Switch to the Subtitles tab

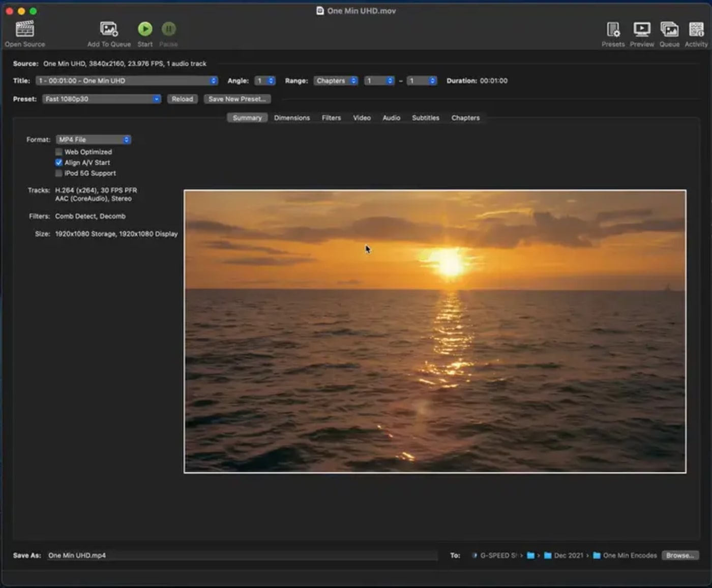tap(425, 117)
